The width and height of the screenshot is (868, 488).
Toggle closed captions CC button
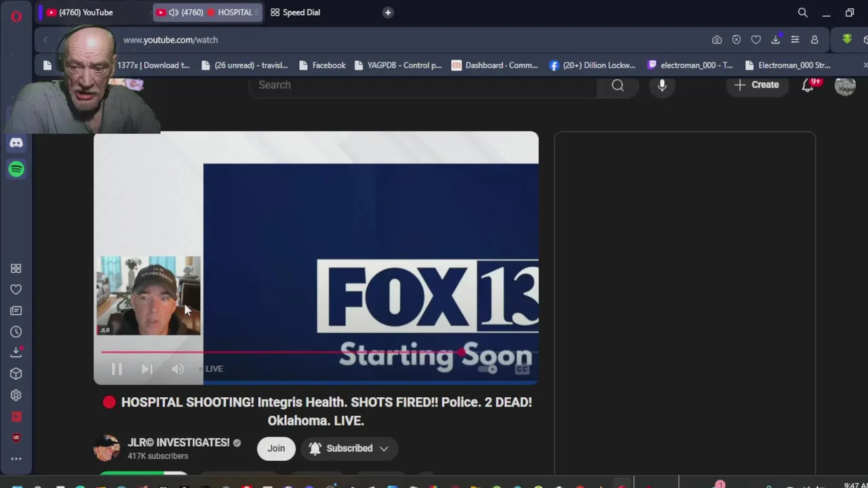(522, 369)
